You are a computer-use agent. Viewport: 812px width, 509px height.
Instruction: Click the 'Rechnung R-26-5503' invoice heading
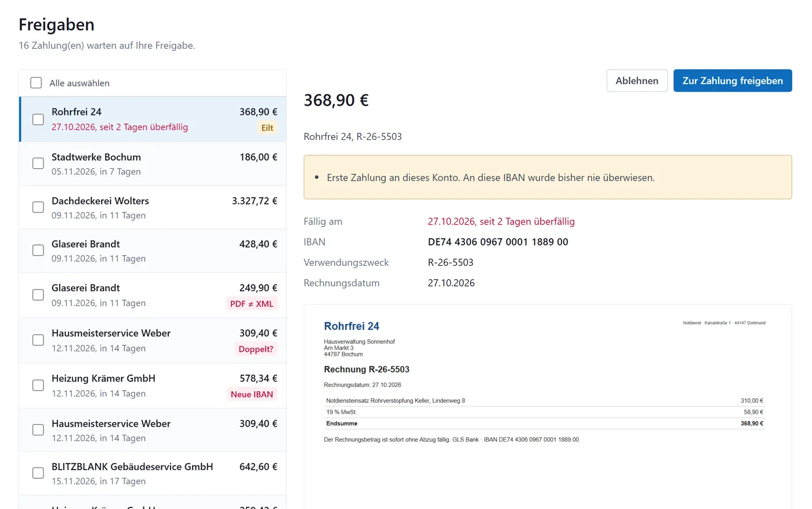coord(367,369)
